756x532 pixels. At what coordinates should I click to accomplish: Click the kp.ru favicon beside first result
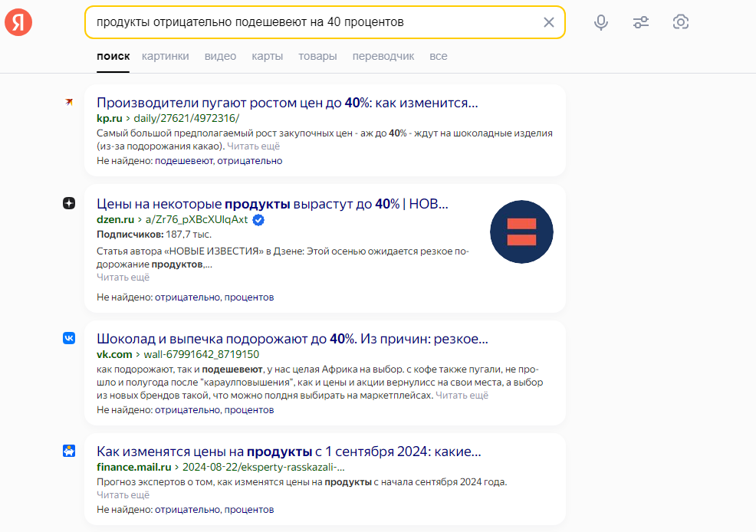(x=69, y=102)
